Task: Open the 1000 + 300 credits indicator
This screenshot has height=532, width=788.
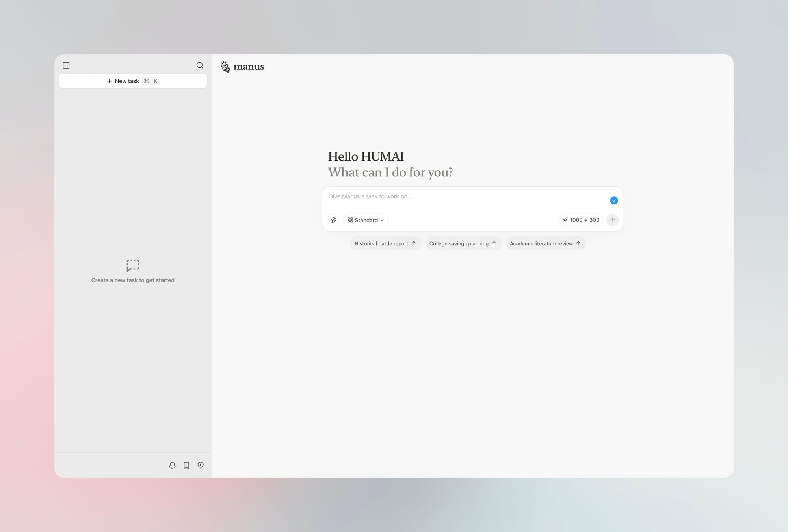Action: click(x=581, y=220)
